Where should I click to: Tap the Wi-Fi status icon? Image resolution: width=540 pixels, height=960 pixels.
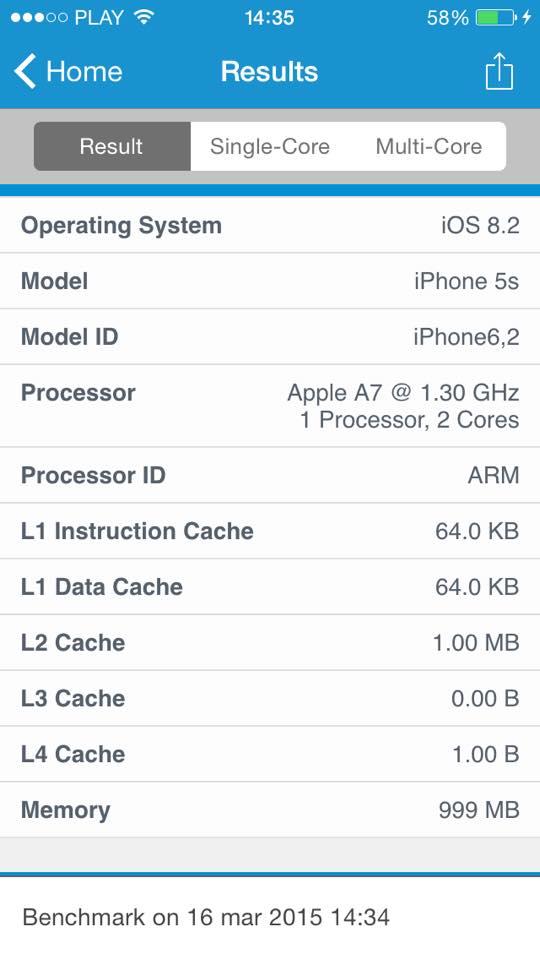point(144,17)
